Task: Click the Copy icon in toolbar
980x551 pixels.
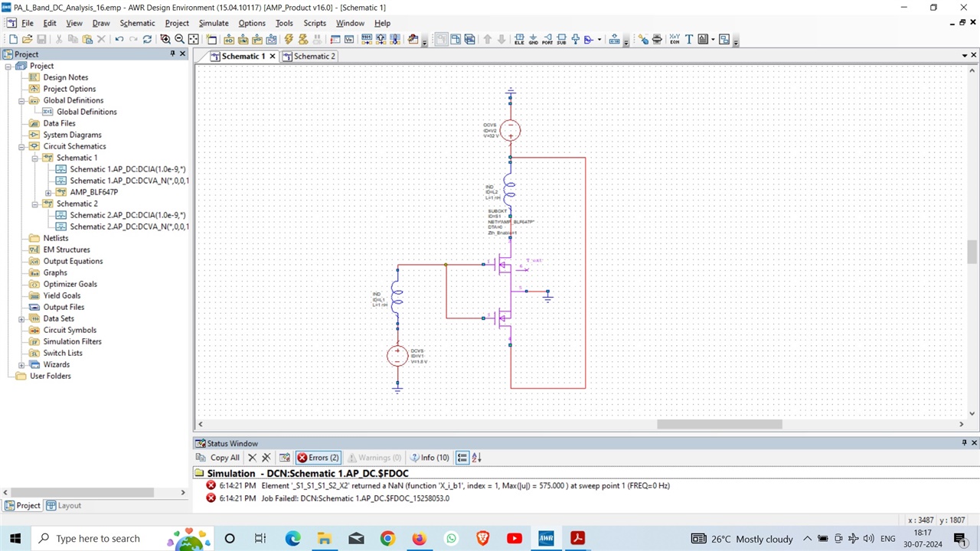Action: (x=73, y=39)
